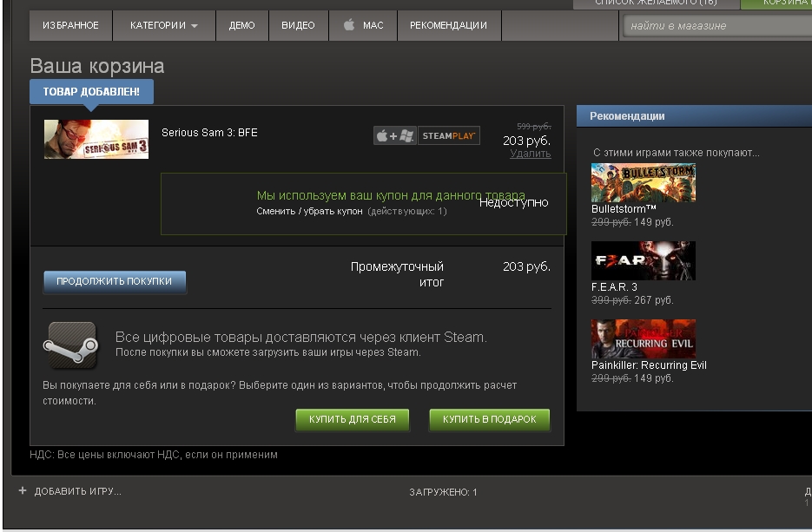The height and width of the screenshot is (532, 812).
Task: Click the ПРОДОЛЖИТЬ ПОКУПКИ button
Action: click(115, 281)
